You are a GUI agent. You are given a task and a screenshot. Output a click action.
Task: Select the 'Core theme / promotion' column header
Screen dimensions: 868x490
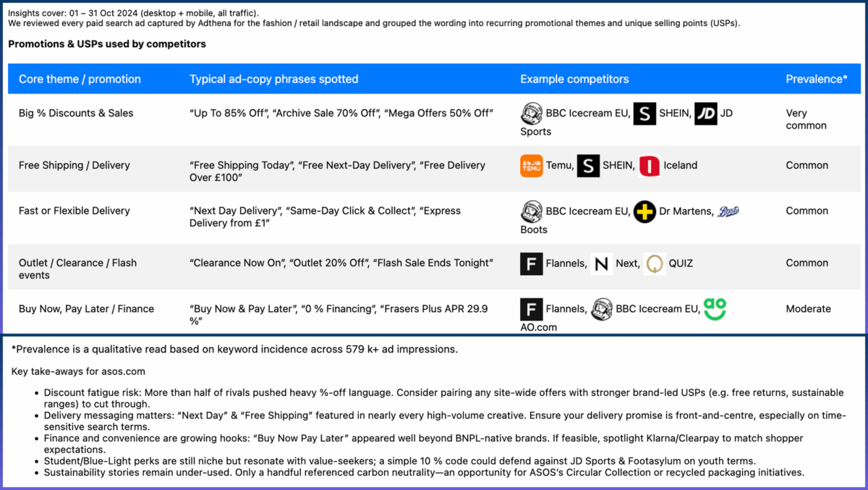coord(80,79)
